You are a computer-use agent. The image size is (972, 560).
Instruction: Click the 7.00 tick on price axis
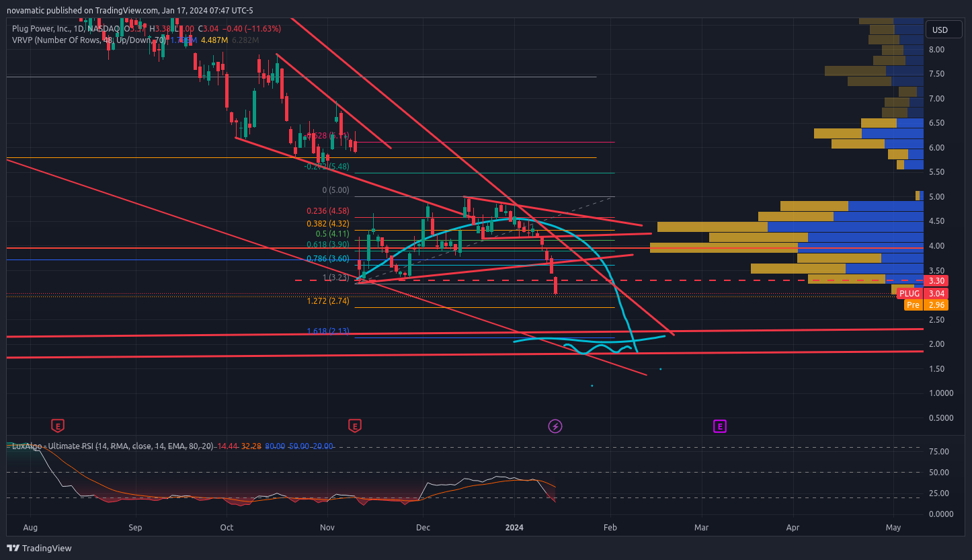[936, 99]
